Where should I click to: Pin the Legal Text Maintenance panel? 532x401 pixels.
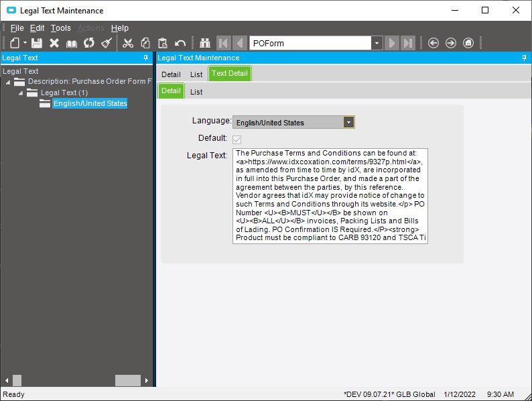(524, 58)
